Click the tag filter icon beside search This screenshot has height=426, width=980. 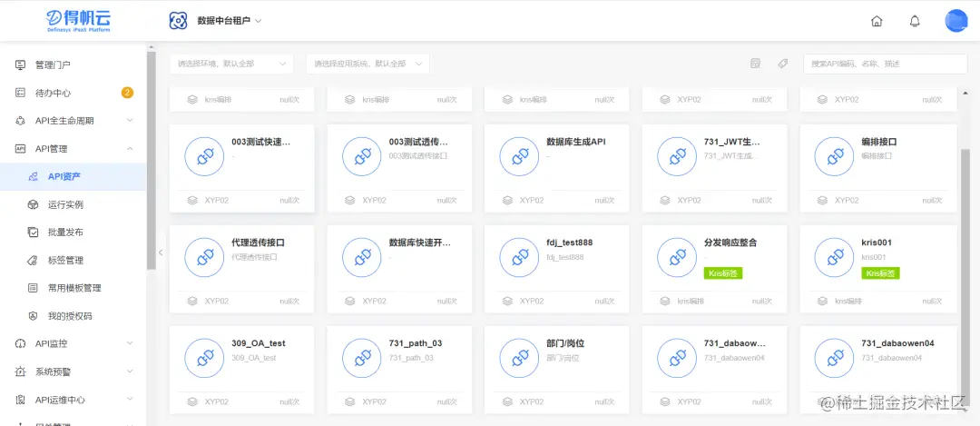pos(782,64)
